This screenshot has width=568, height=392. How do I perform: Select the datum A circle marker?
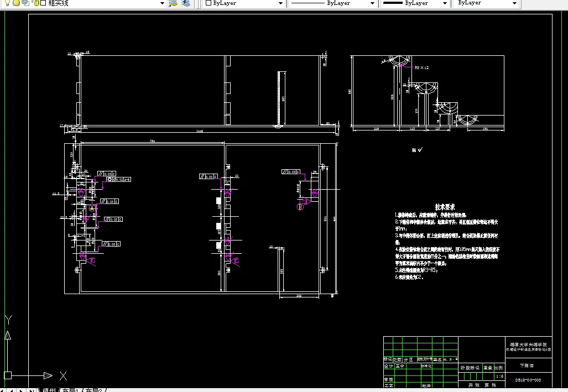(x=92, y=208)
